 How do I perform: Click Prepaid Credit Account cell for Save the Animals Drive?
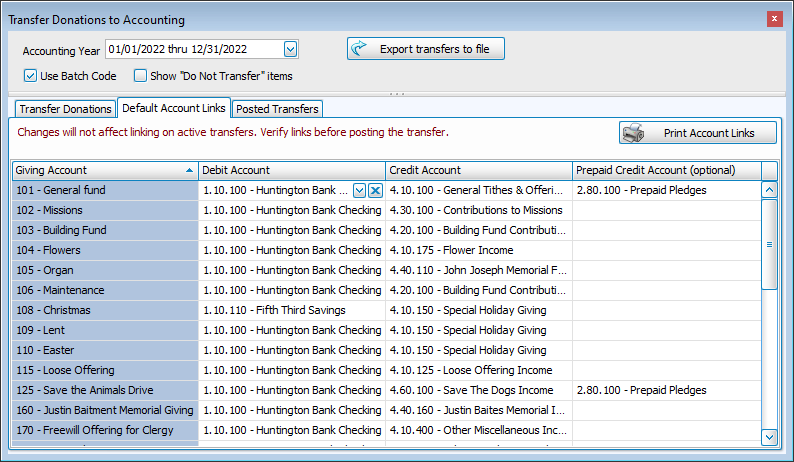pos(667,390)
